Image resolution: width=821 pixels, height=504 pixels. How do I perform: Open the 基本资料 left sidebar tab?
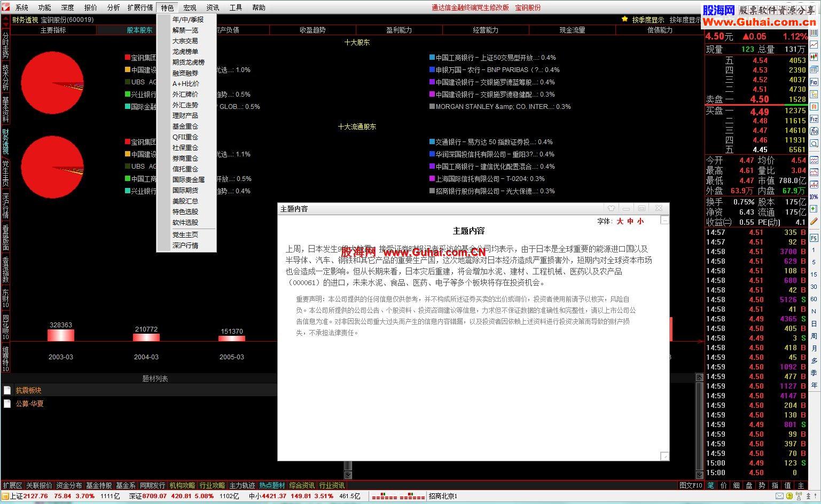pyautogui.click(x=5, y=109)
